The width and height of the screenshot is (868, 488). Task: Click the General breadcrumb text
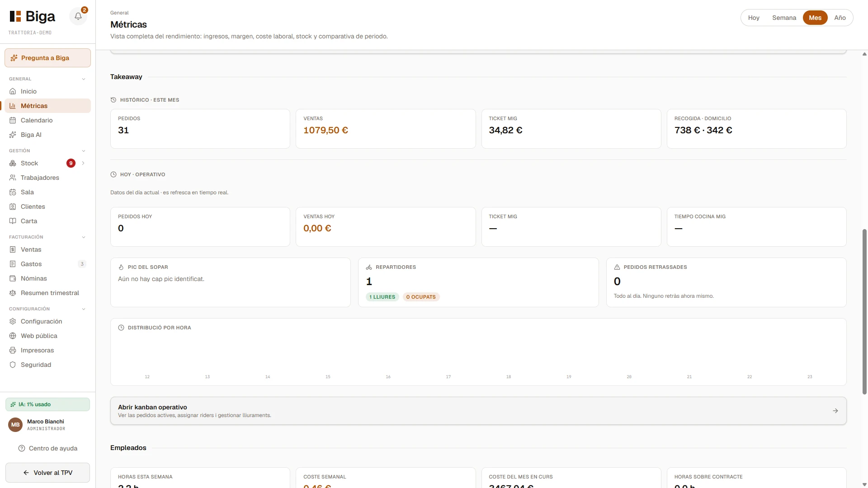tap(119, 13)
